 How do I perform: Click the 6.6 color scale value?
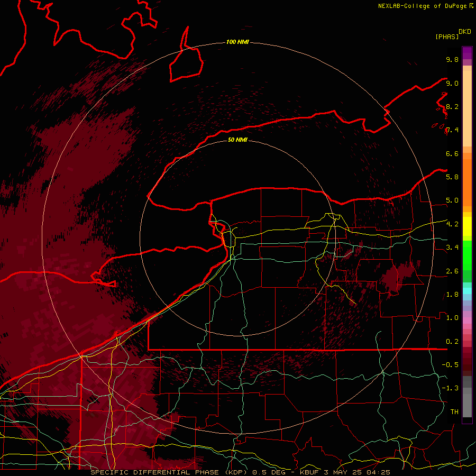(x=452, y=153)
